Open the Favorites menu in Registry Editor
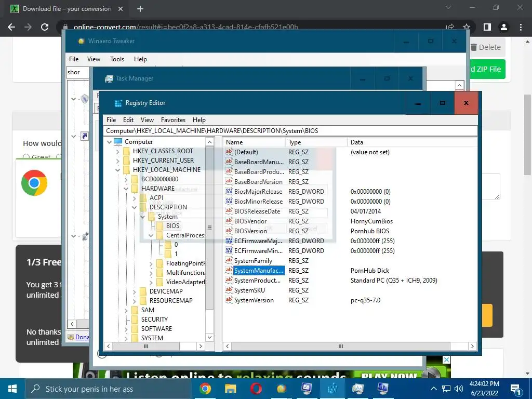Viewport: 532px width, 399px height. (173, 120)
